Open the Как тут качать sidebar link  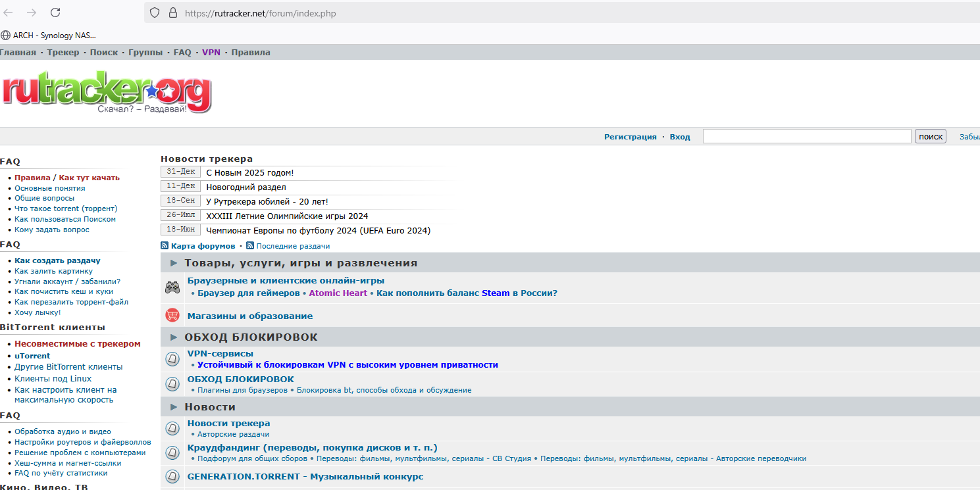90,178
